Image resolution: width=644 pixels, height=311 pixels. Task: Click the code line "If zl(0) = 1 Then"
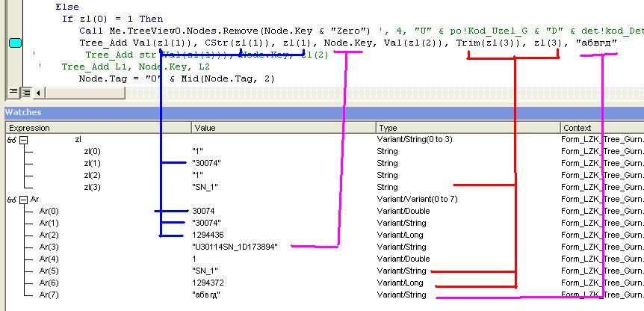[113, 19]
